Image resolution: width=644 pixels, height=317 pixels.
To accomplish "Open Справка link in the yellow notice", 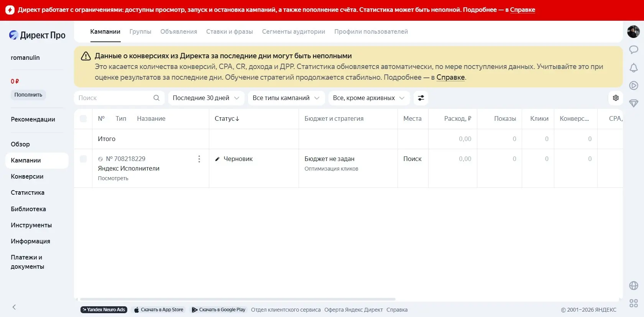I will 450,77.
